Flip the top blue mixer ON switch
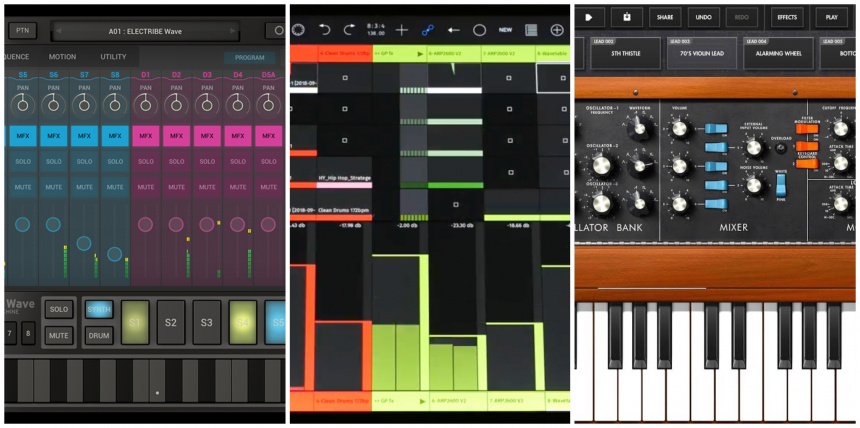Screen dimensions: 860x428 (716, 128)
